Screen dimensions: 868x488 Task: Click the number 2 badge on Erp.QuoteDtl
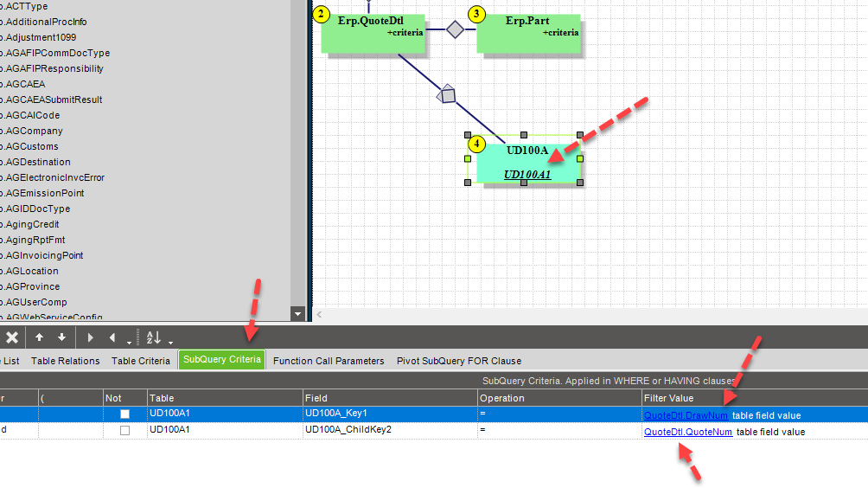(x=321, y=14)
